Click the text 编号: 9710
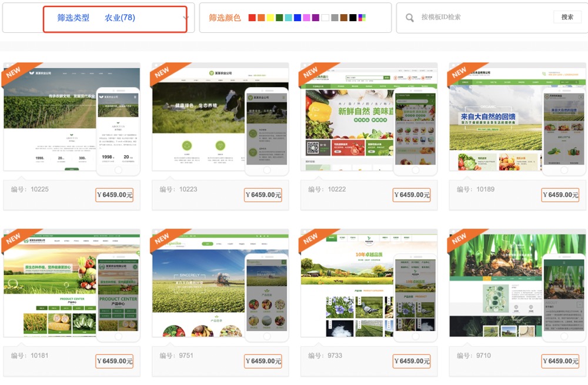This screenshot has width=588, height=385. pos(473,356)
